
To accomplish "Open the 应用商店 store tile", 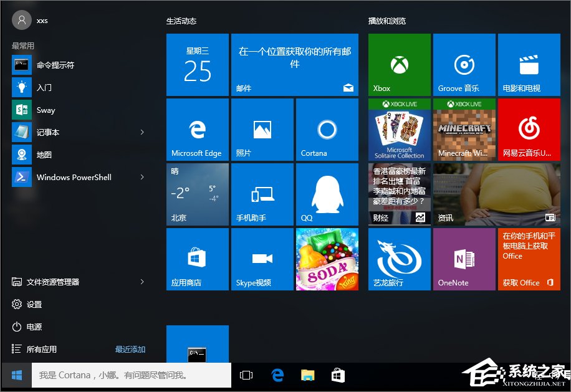I will point(197,259).
